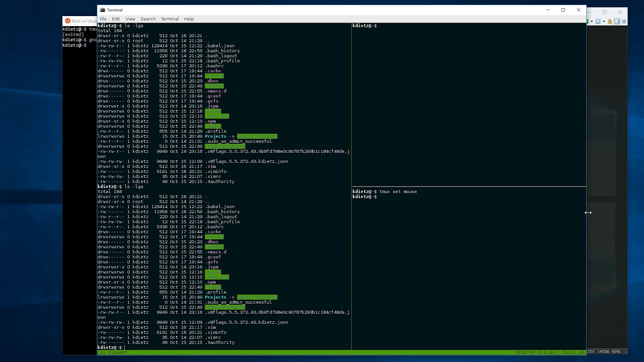Select the Bash on Ubuntu window title
The width and height of the screenshot is (644, 362).
pyautogui.click(x=84, y=21)
